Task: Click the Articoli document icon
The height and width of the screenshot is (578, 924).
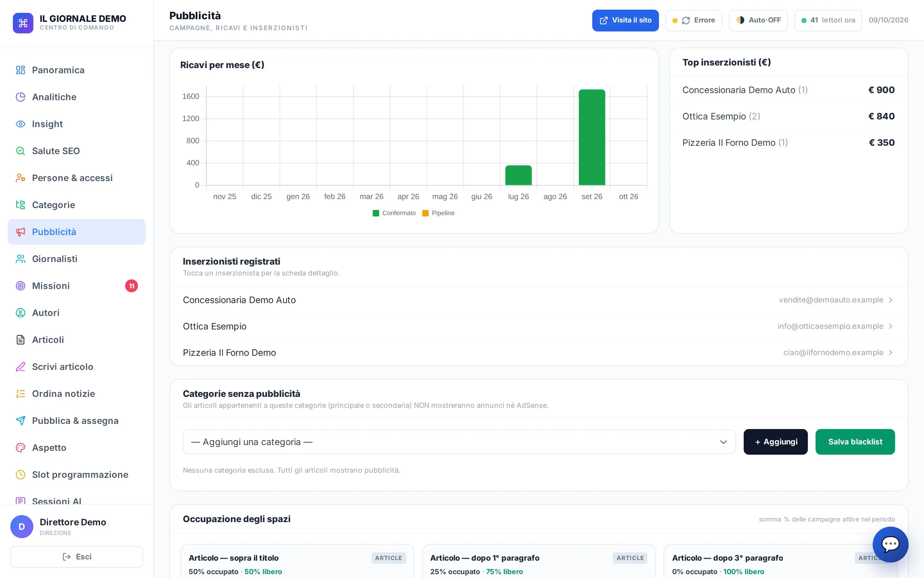Action: pyautogui.click(x=21, y=339)
